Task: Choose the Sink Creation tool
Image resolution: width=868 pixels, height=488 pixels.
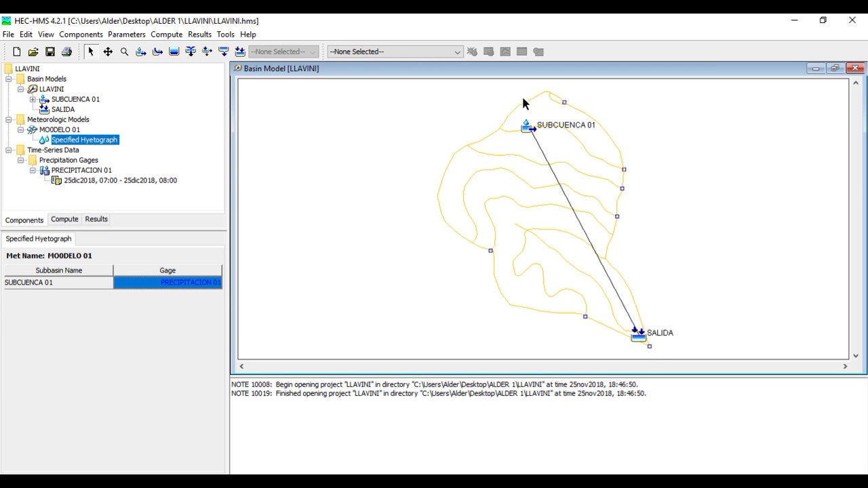Action: click(240, 52)
